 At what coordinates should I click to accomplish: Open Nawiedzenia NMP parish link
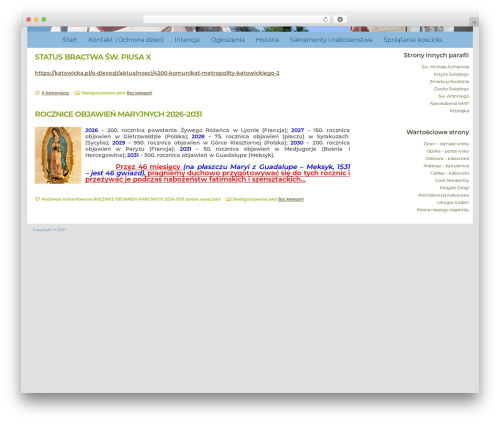449,104
